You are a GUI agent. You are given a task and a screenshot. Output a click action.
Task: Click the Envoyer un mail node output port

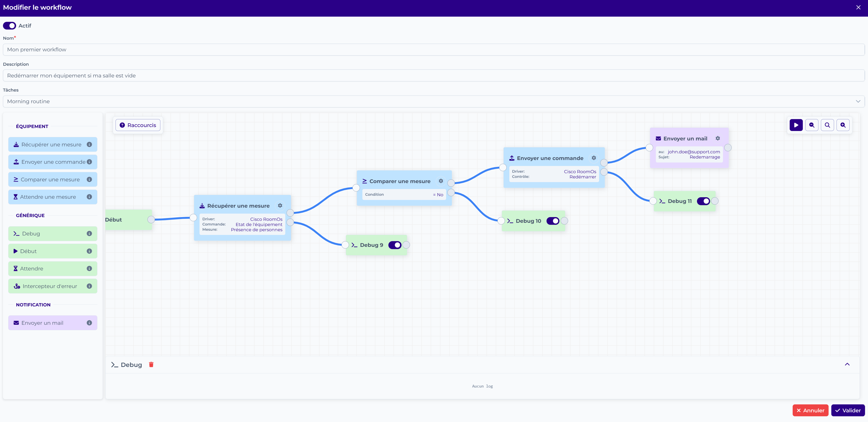tap(728, 148)
